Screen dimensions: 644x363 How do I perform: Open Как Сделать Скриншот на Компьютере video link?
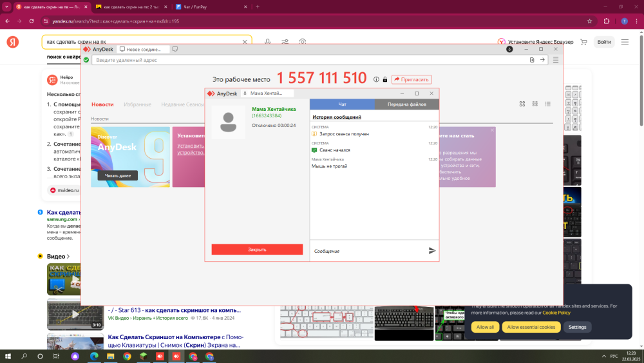point(175,341)
